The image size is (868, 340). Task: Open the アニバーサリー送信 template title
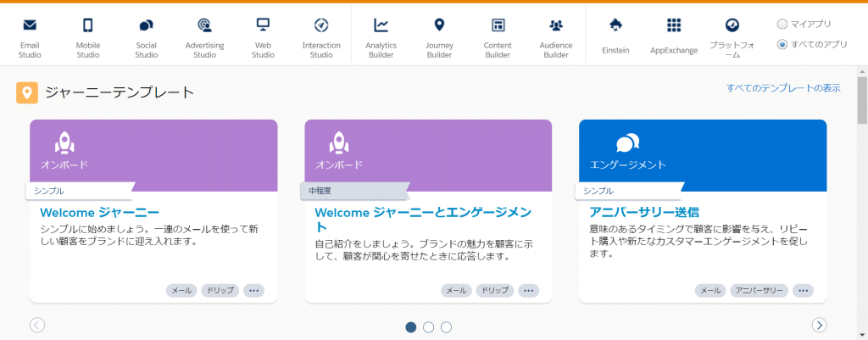pyautogui.click(x=644, y=212)
